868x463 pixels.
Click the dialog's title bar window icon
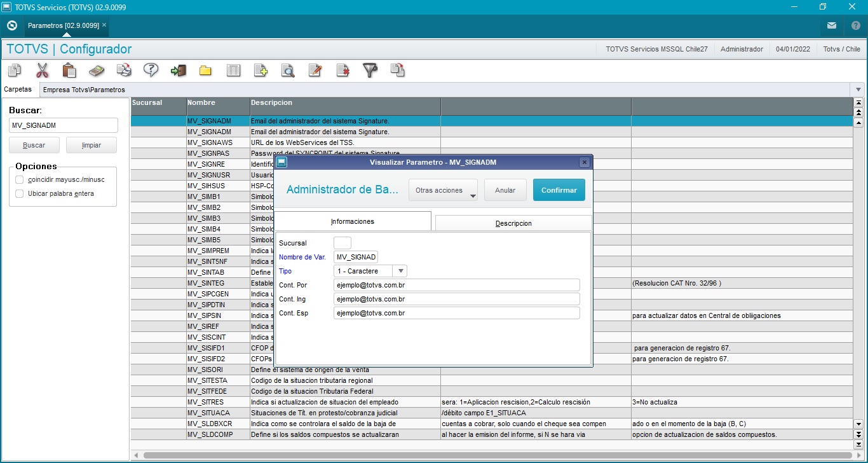click(x=281, y=162)
